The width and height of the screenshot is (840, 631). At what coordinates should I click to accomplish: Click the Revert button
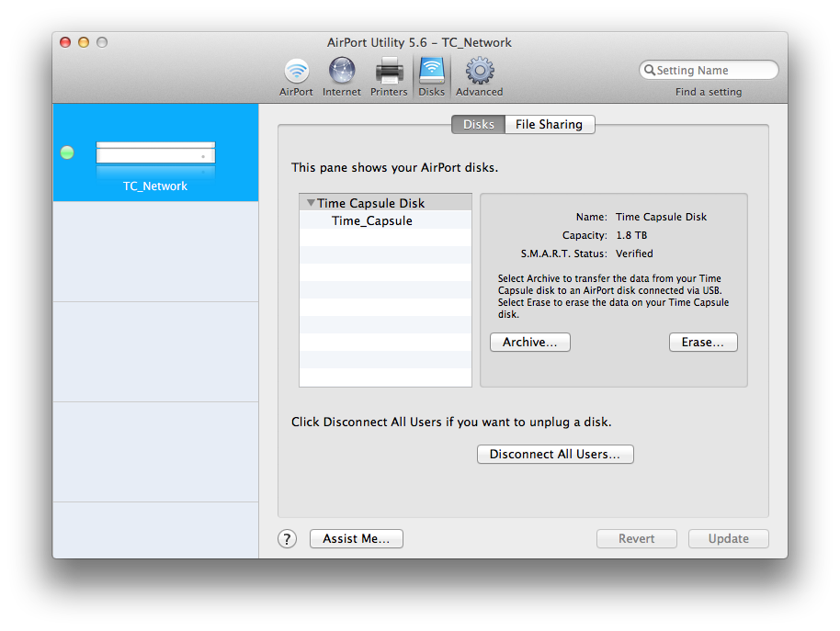point(636,538)
